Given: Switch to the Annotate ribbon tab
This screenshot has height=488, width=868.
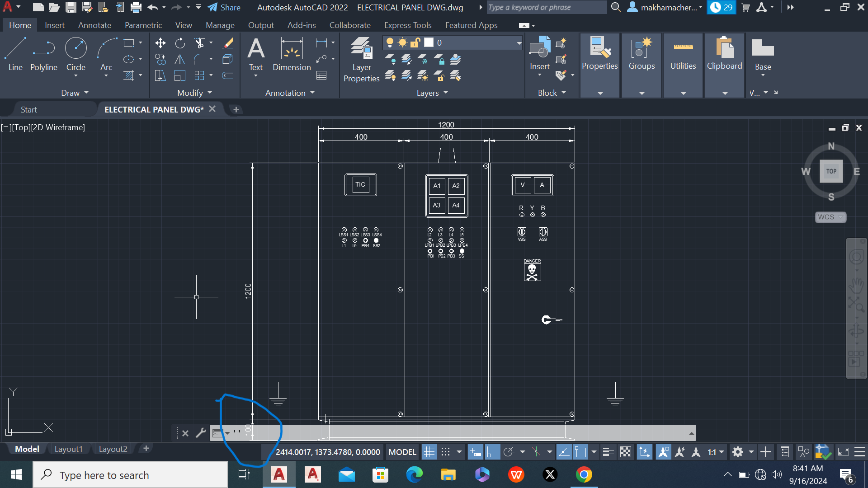Looking at the screenshot, I should pyautogui.click(x=94, y=25).
